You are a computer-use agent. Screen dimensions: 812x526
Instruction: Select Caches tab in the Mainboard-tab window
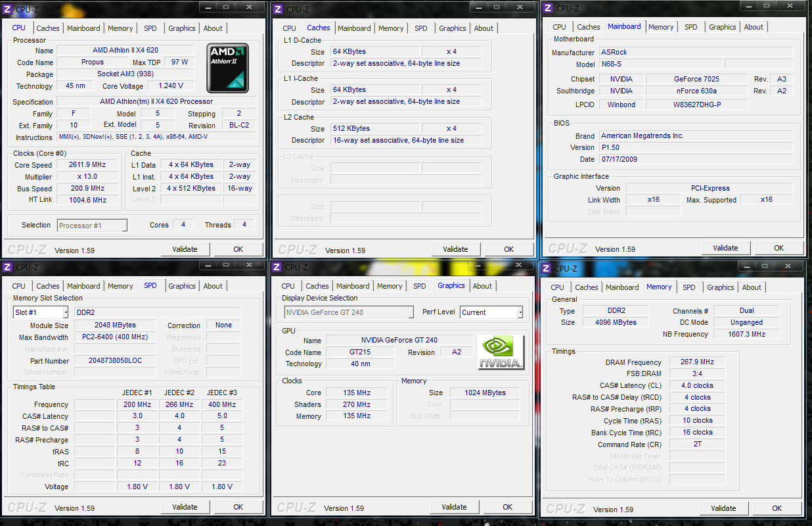(589, 27)
